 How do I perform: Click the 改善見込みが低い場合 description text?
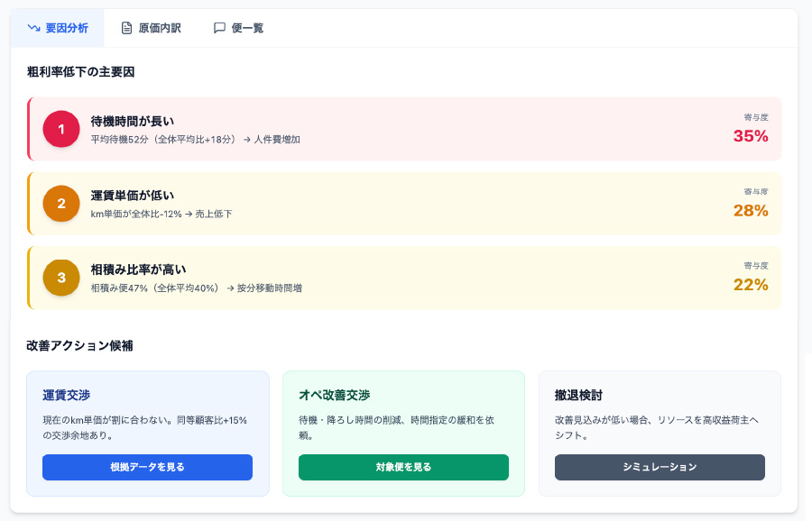(x=657, y=427)
